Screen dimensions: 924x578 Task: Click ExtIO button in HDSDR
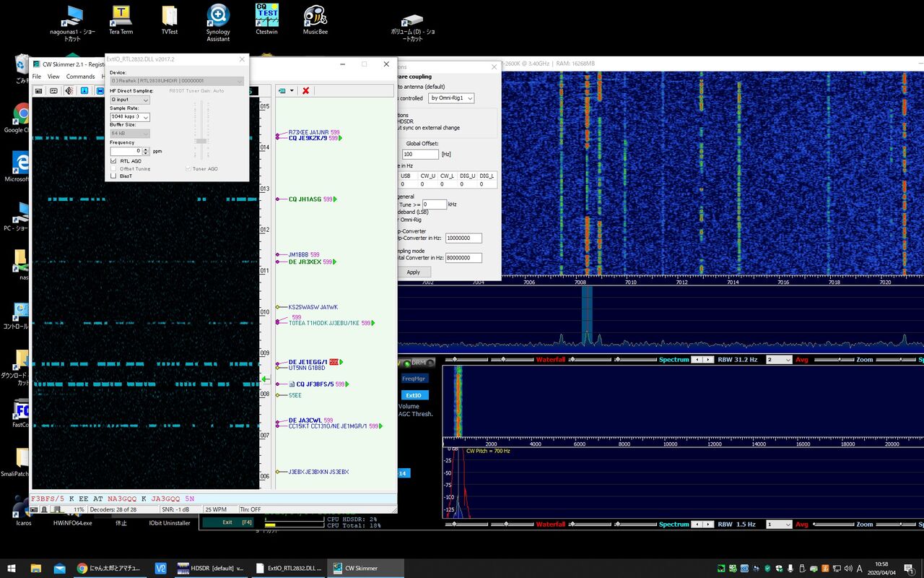[x=414, y=395]
